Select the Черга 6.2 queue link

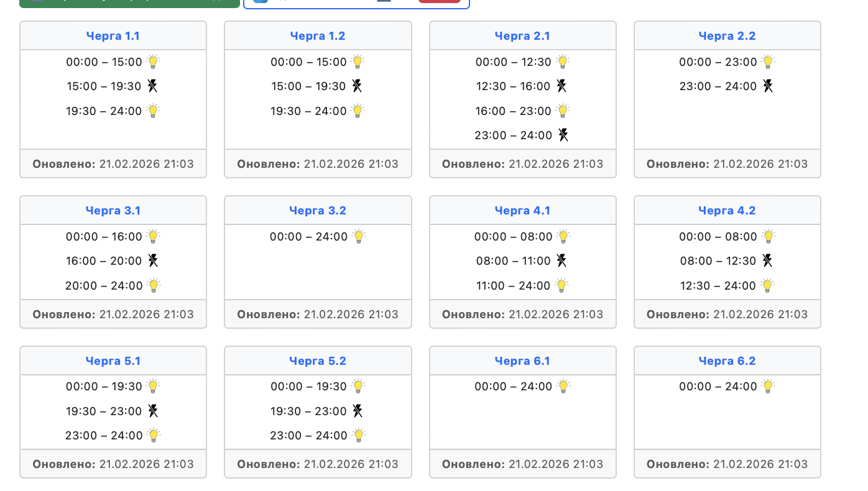(727, 361)
